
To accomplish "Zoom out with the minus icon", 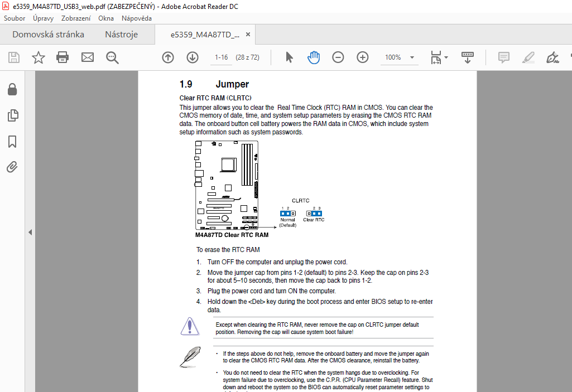I will 338,57.
